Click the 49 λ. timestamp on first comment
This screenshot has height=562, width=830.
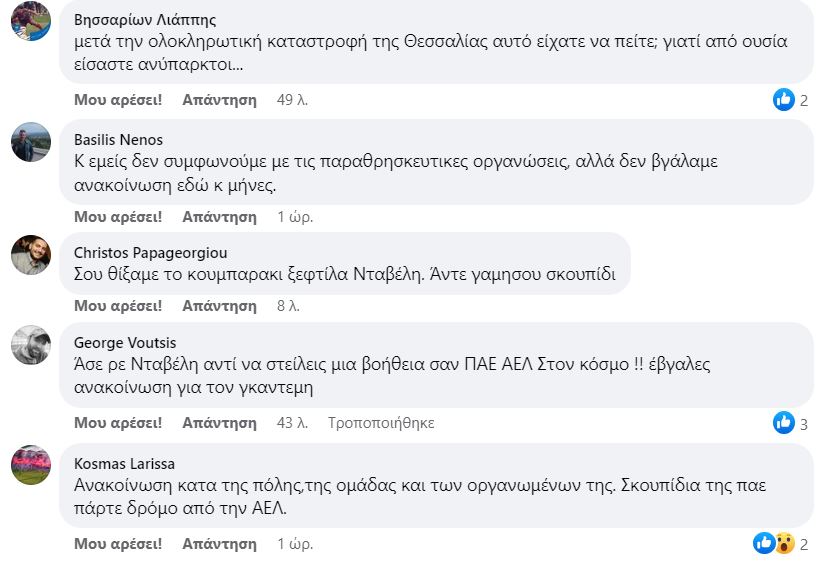[292, 100]
